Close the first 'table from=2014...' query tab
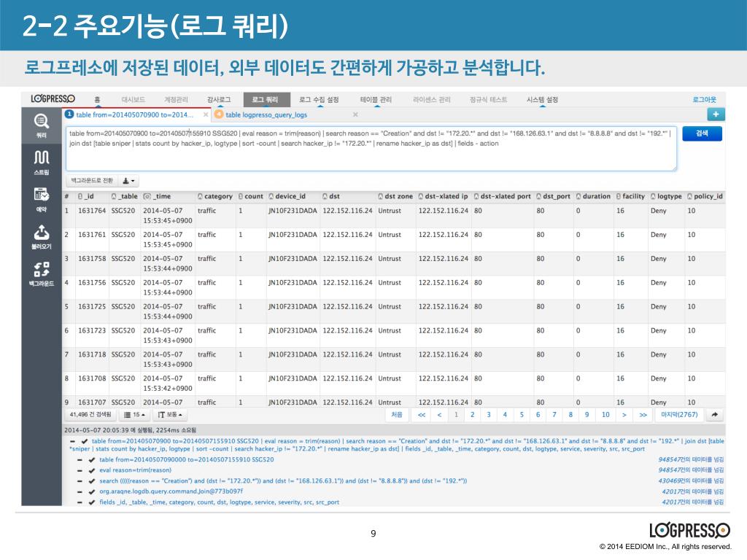 (206, 114)
